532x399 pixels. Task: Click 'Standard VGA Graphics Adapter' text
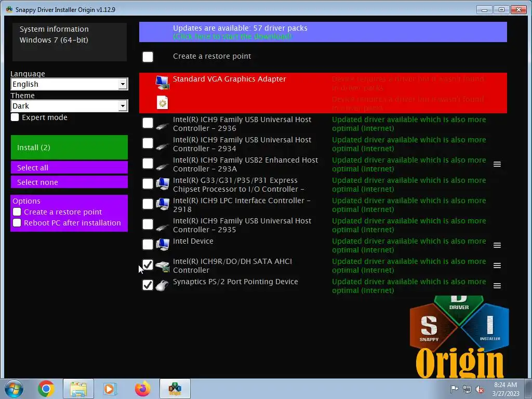click(229, 79)
